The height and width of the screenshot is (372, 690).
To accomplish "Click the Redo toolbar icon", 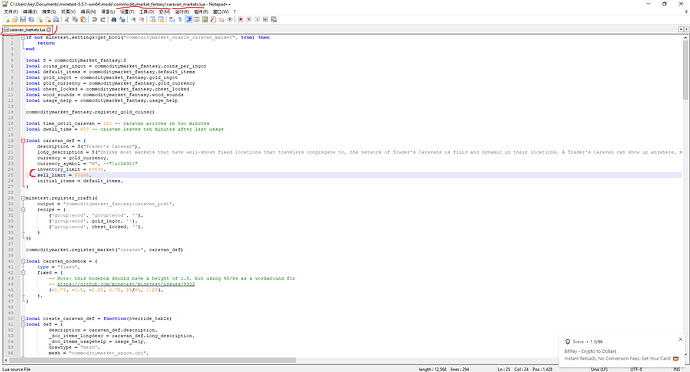I will tap(103, 19).
